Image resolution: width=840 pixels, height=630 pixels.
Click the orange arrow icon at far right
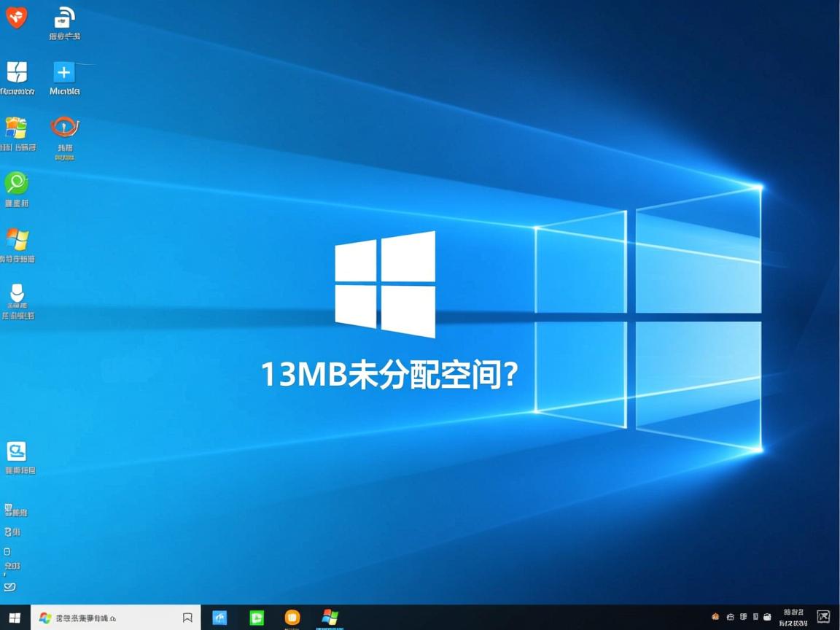pos(822,617)
